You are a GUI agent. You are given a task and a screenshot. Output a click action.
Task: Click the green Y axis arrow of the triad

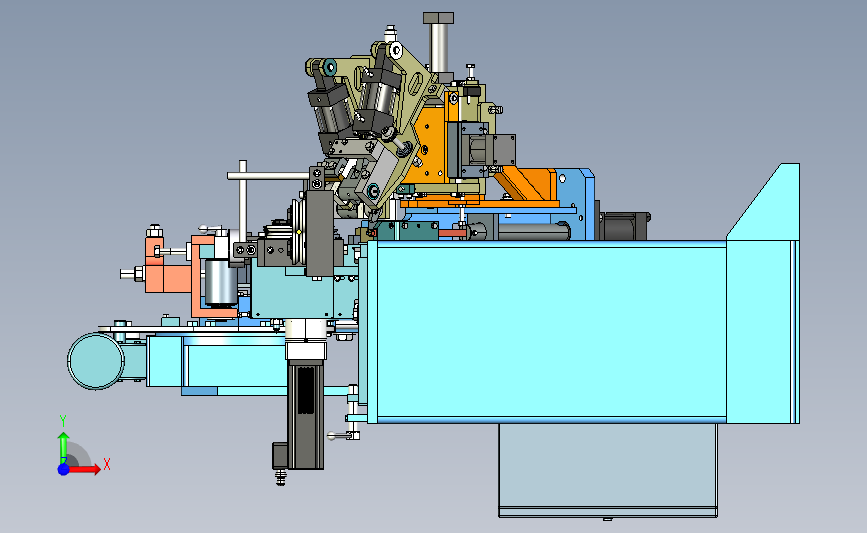pyautogui.click(x=64, y=447)
